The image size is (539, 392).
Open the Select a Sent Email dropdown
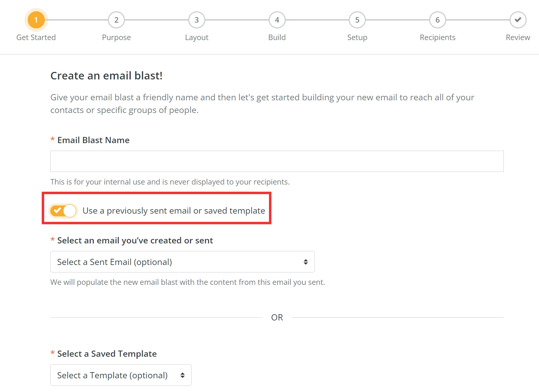pos(182,262)
